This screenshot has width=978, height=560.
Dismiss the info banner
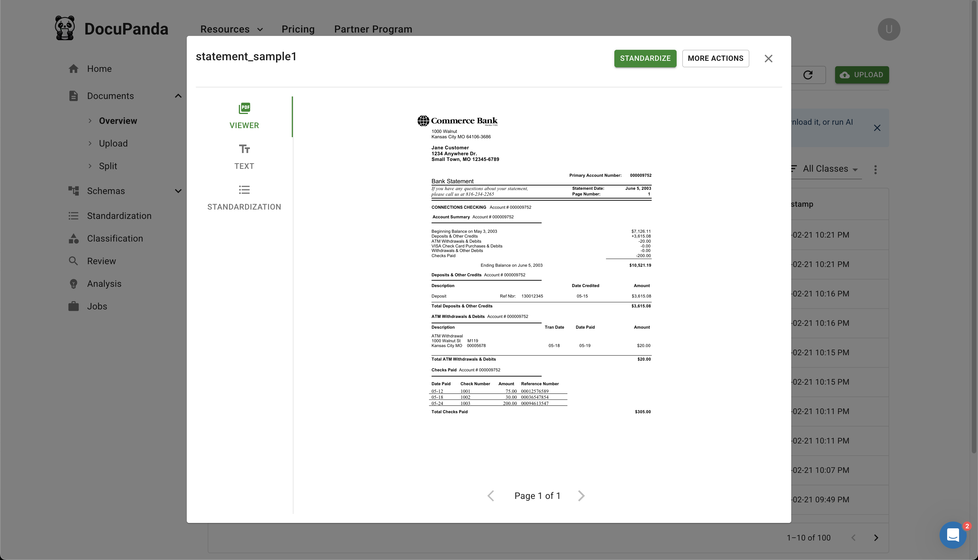[877, 128]
